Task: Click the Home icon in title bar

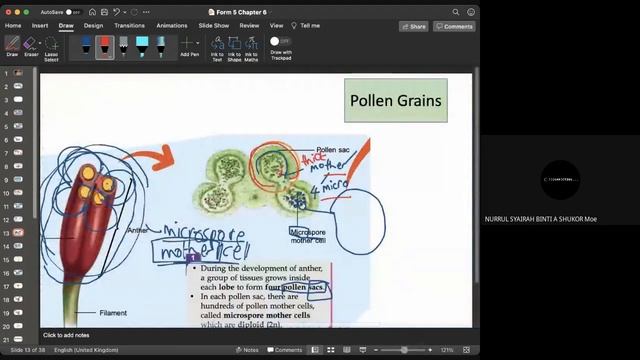Action: pos(93,12)
